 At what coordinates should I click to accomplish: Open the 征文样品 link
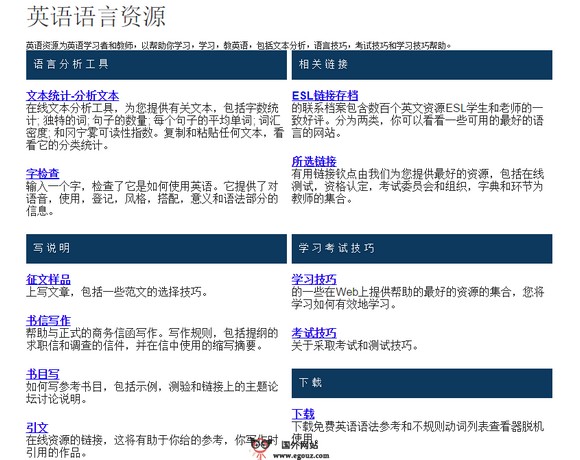pyautogui.click(x=48, y=279)
